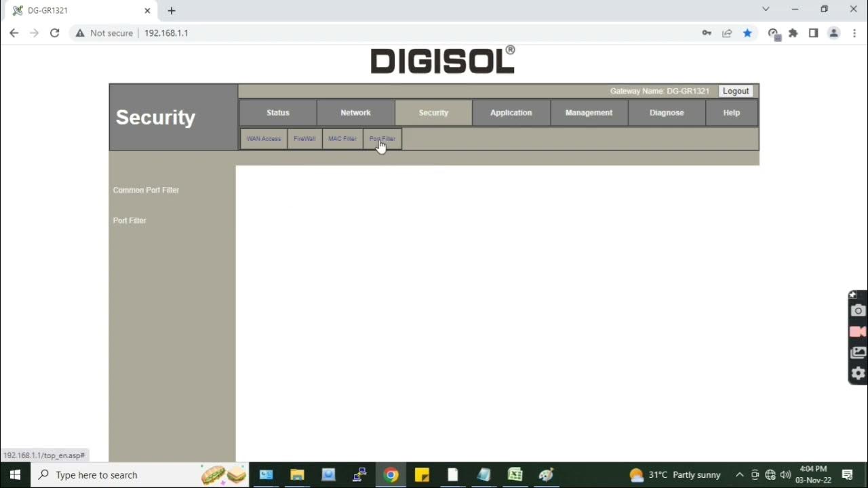Open the WAN Access submenu

click(264, 138)
